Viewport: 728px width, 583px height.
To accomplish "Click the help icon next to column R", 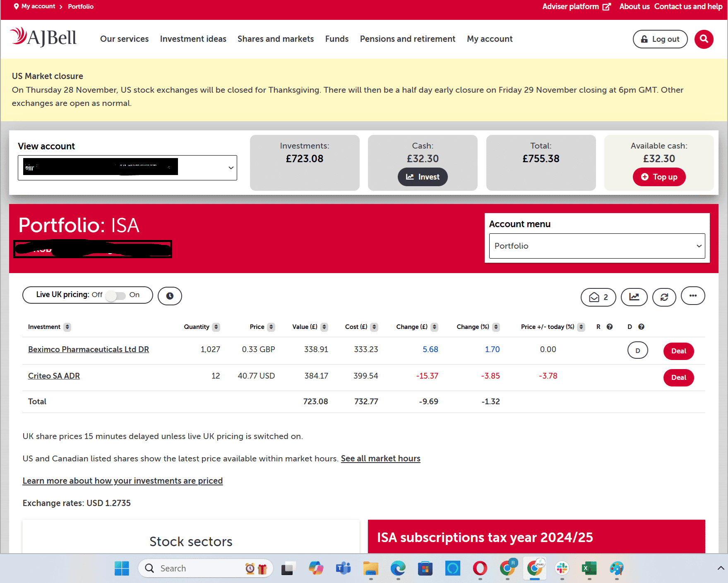I will [x=610, y=327].
